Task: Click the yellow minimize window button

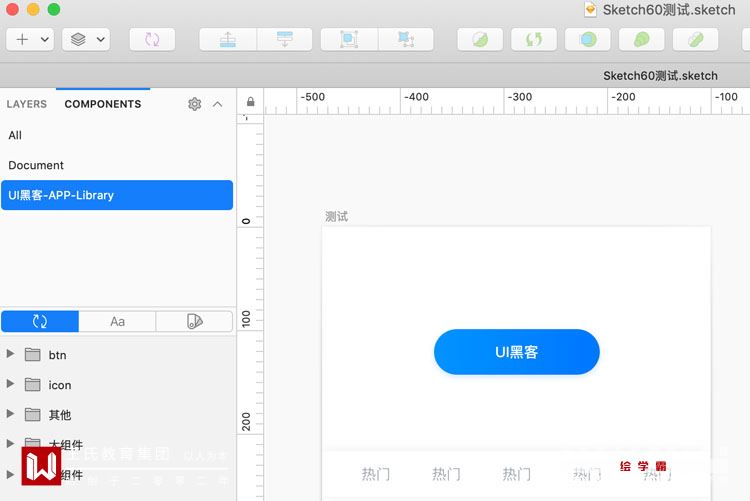Action: coord(33,9)
